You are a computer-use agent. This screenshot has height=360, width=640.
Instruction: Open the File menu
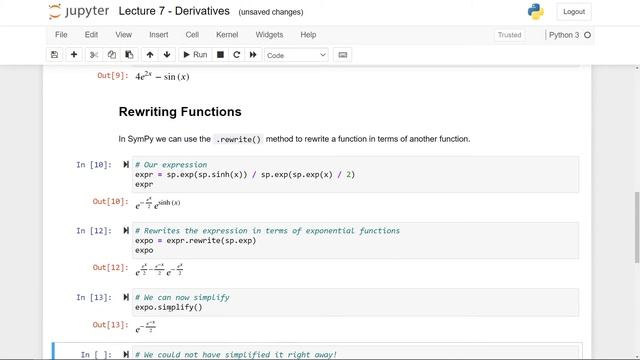pos(61,35)
